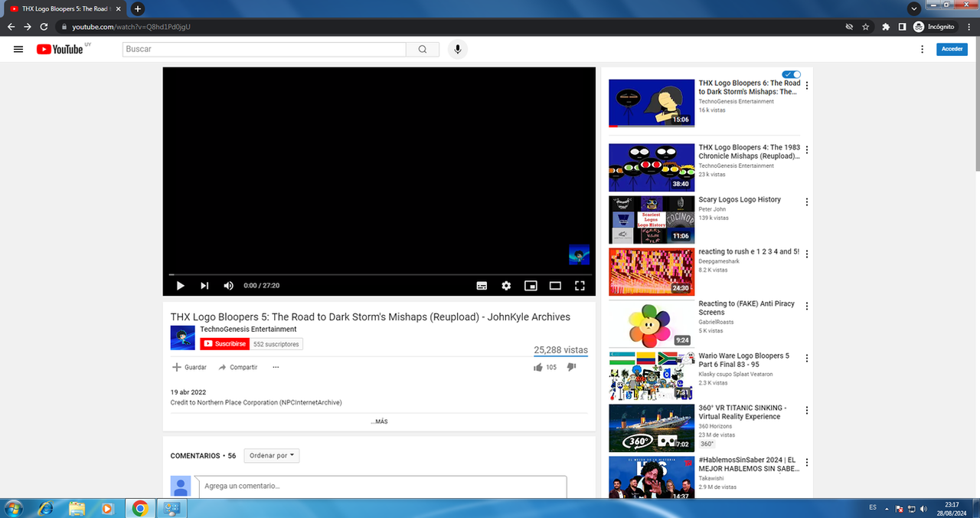Toggle autoplay switch above suggestions
This screenshot has width=980, height=518.
click(792, 74)
